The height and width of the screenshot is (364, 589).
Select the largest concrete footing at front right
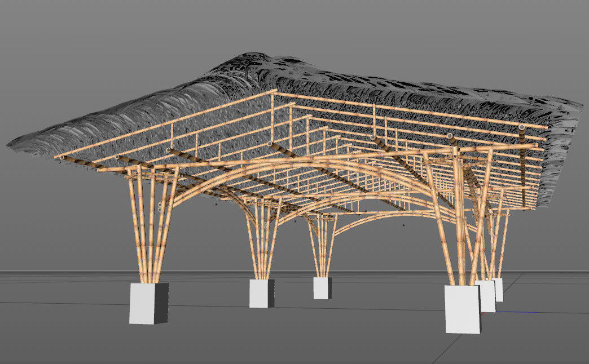[463, 309]
